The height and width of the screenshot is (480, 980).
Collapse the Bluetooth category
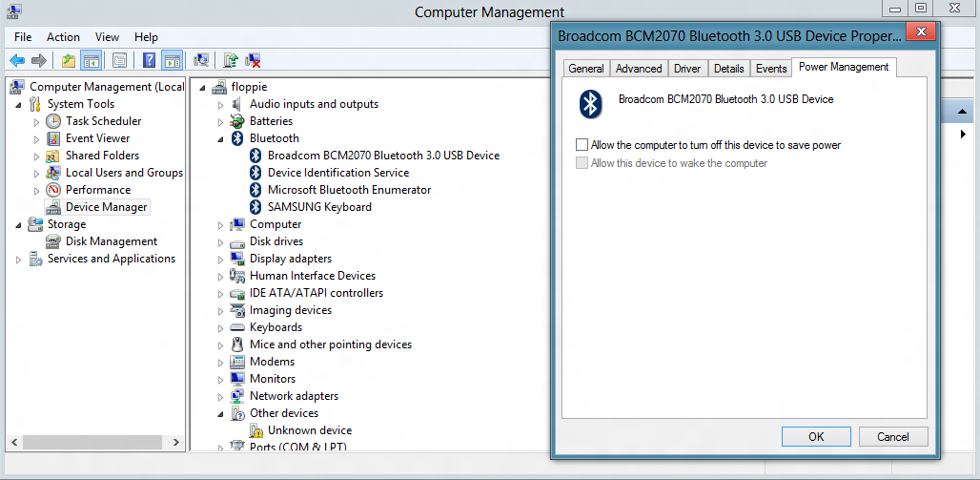tap(220, 139)
